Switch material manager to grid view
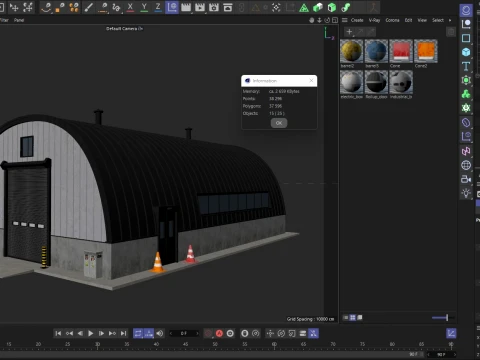 353,318
